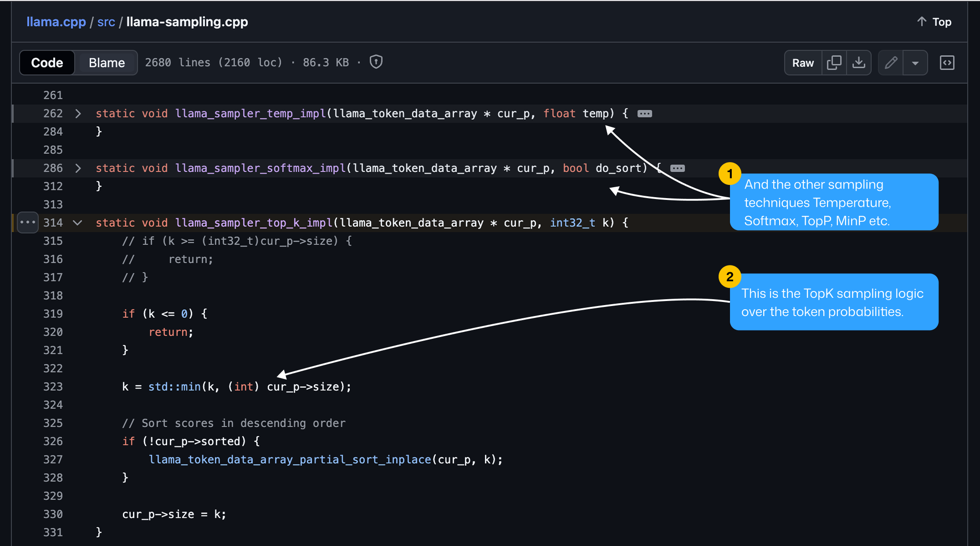Switch to the Blame tab
This screenshot has width=980, height=546.
click(107, 62)
